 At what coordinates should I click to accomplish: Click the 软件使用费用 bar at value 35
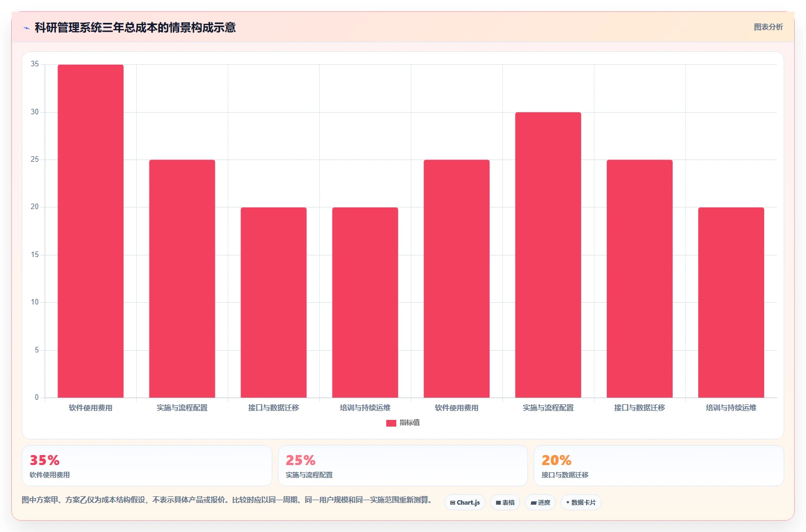tap(90, 231)
